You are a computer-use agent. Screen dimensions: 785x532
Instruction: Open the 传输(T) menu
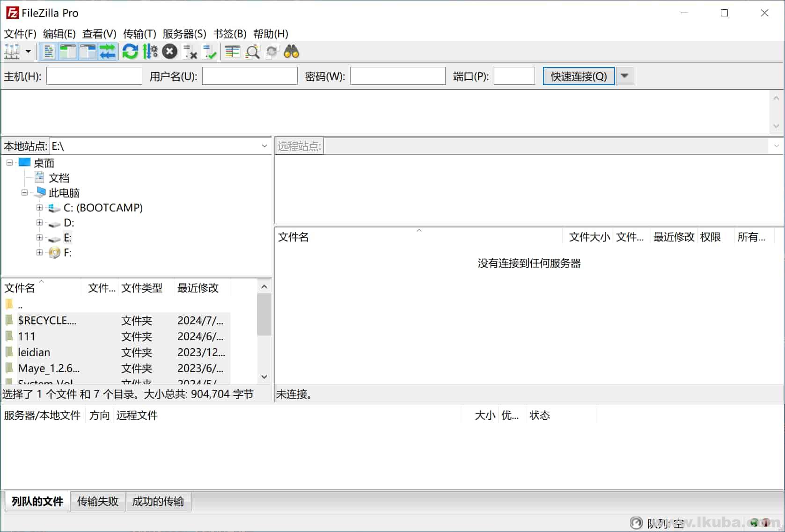139,34
